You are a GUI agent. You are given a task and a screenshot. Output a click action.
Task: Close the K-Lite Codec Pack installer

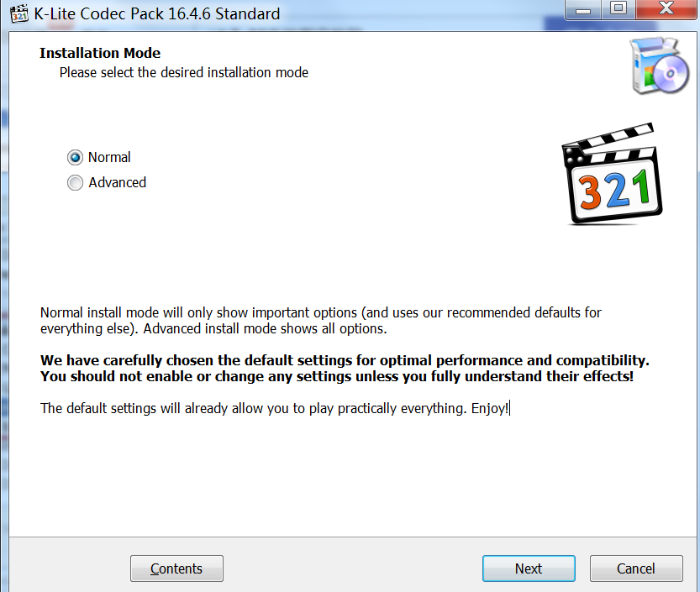(666, 9)
